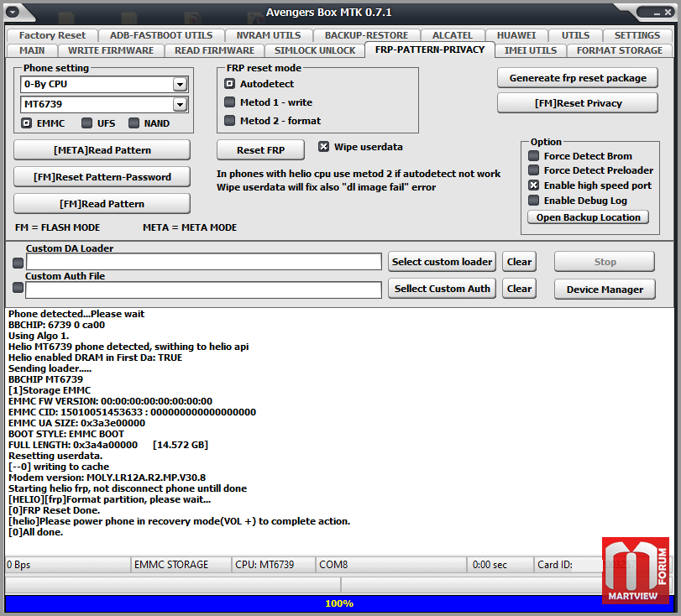Click Sellect Custom Auth button
Image resolution: width=681 pixels, height=616 pixels.
443,289
